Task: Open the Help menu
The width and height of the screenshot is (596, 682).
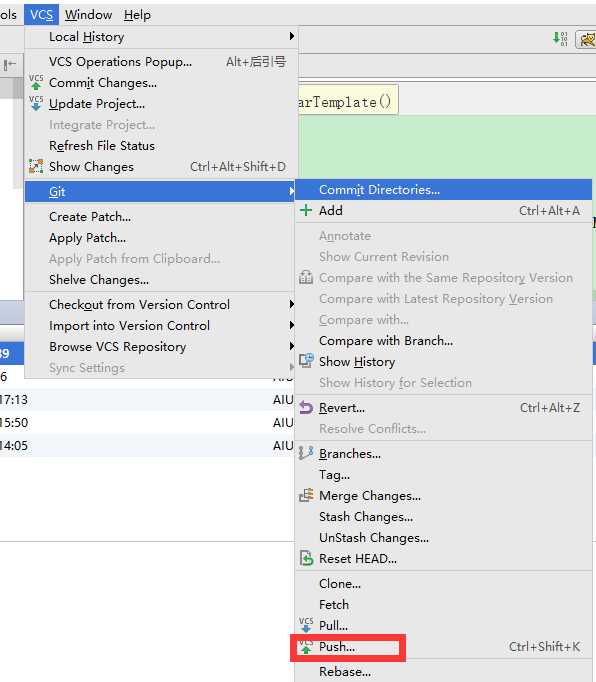Action: (137, 15)
